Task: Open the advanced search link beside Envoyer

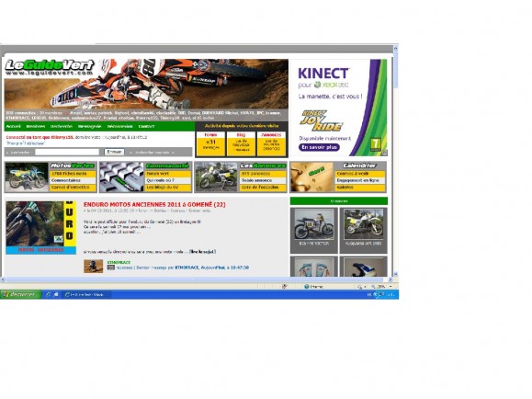Action: click(x=152, y=153)
